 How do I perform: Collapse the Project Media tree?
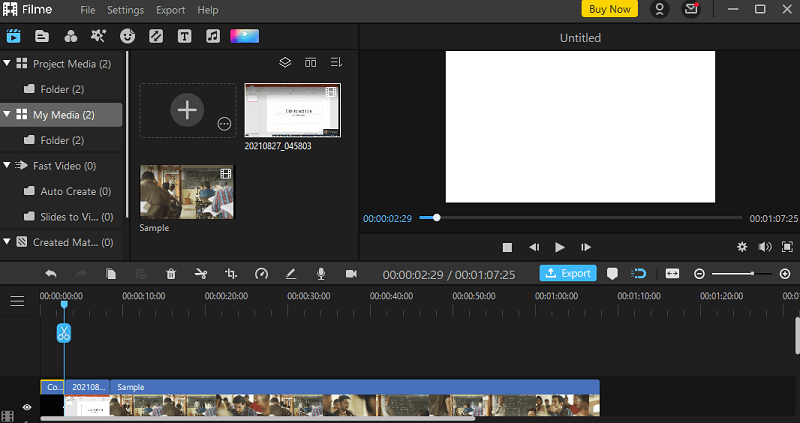(7, 63)
